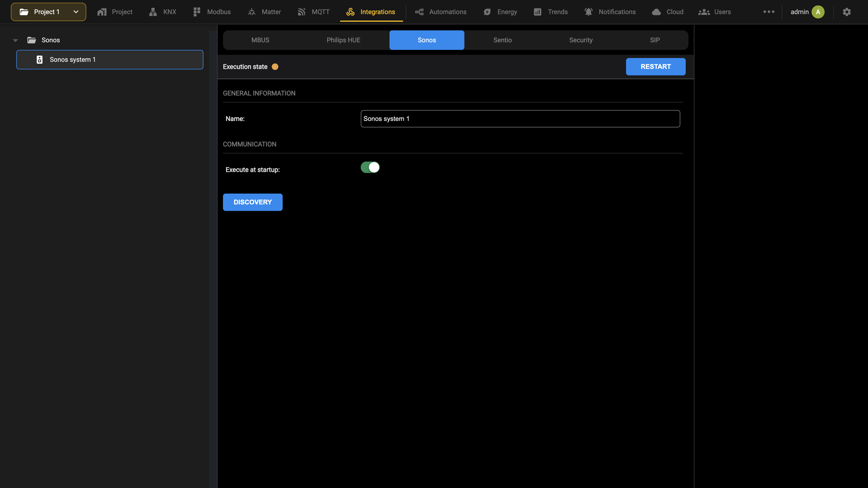868x488 pixels.
Task: Click the orange Execution state indicator
Action: [275, 67]
